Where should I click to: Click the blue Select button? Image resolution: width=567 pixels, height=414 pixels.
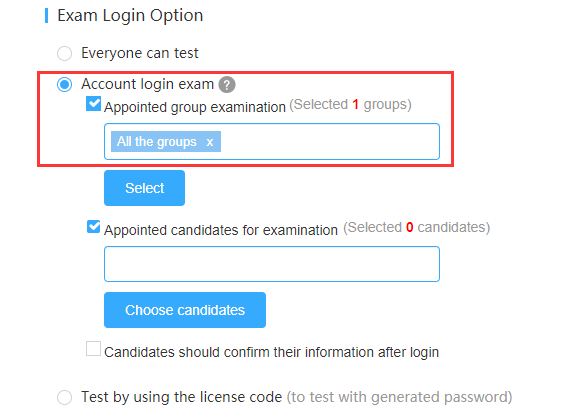pyautogui.click(x=144, y=188)
